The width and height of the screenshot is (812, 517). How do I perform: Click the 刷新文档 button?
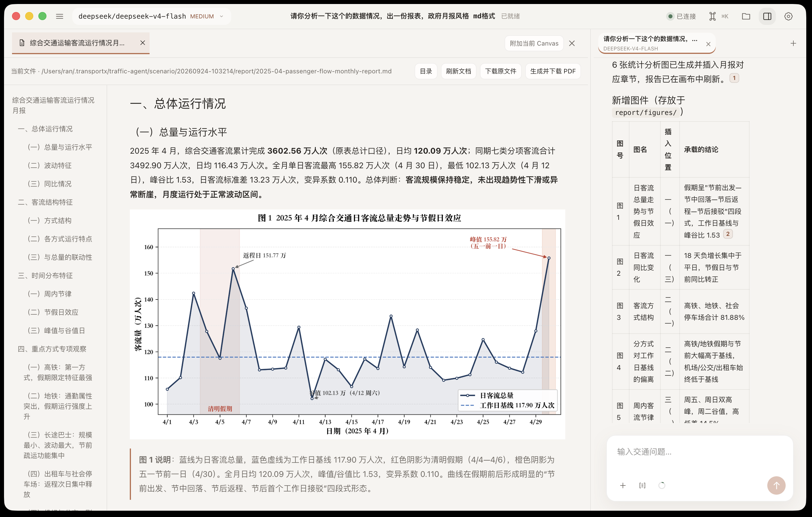458,71
